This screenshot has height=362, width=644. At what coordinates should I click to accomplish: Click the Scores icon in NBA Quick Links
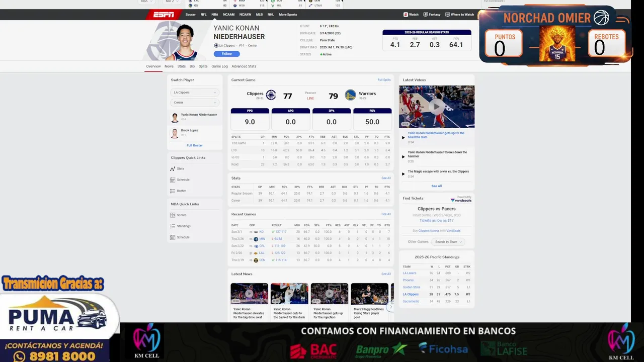tap(173, 215)
